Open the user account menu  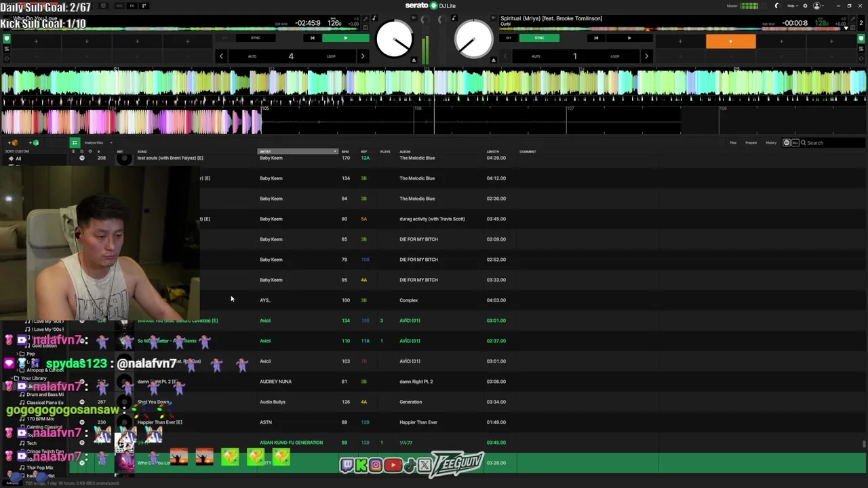point(817,5)
